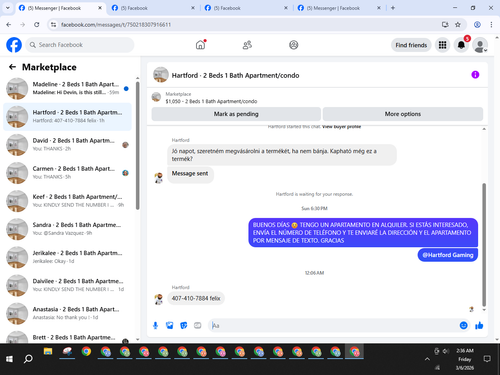Image resolution: width=500 pixels, height=375 pixels.
Task: Open Dalvilee conversation in list
Action: pyautogui.click(x=67, y=285)
